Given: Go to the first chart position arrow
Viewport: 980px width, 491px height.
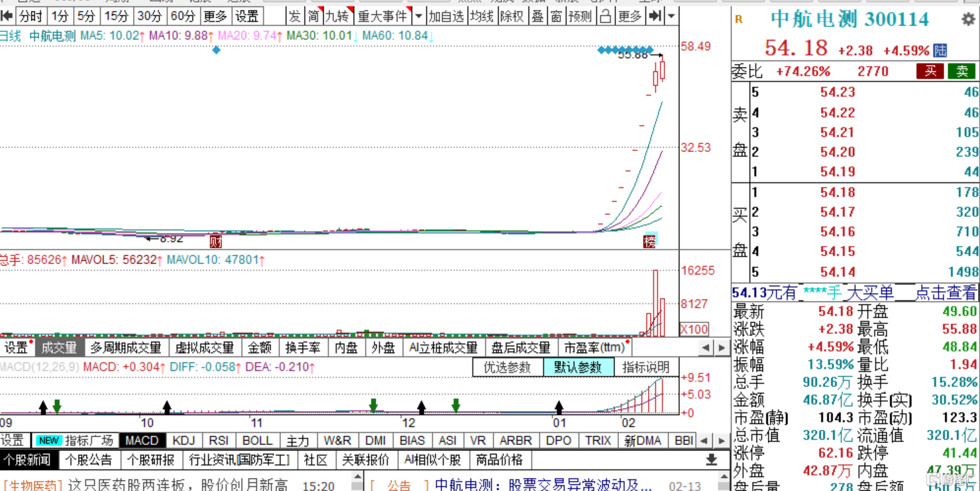Looking at the screenshot, I should pos(7,16).
